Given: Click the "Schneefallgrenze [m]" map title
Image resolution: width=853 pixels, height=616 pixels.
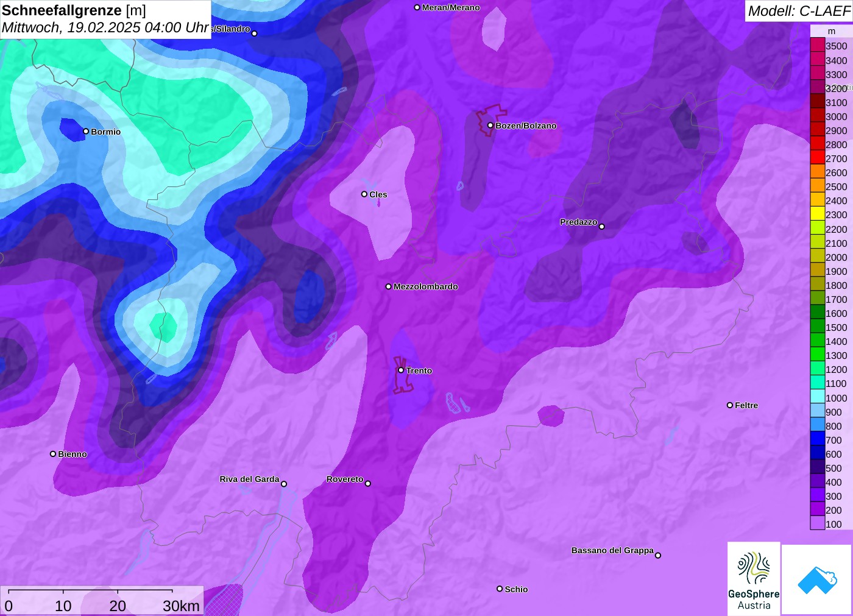Looking at the screenshot, I should [x=74, y=10].
